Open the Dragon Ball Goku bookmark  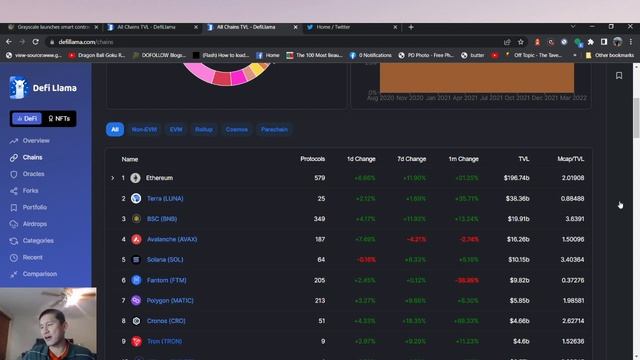coord(97,55)
